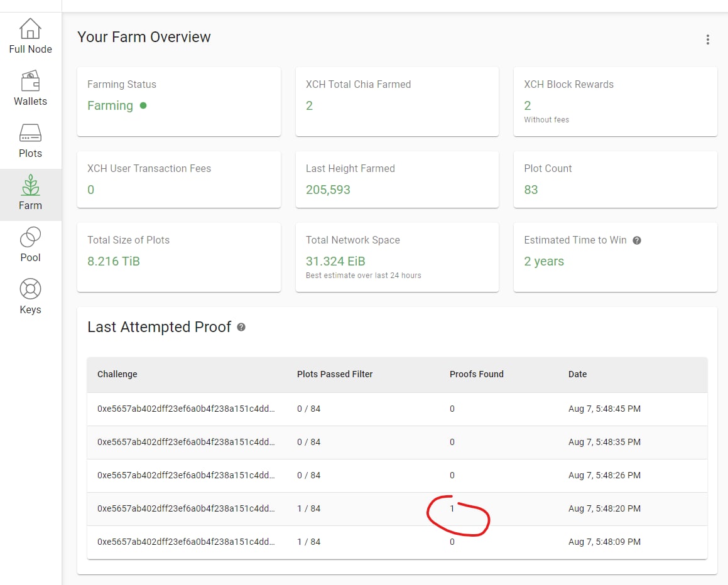Click the Plot Count value 83
This screenshot has width=728, height=585.
pyautogui.click(x=531, y=190)
